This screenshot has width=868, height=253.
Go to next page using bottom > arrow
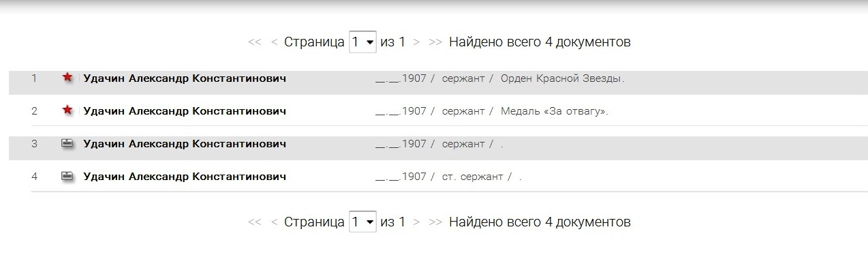pos(416,222)
